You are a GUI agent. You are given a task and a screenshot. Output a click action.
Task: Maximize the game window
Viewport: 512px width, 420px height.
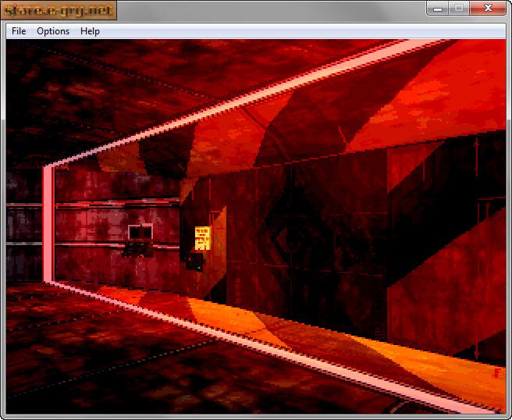click(x=459, y=9)
